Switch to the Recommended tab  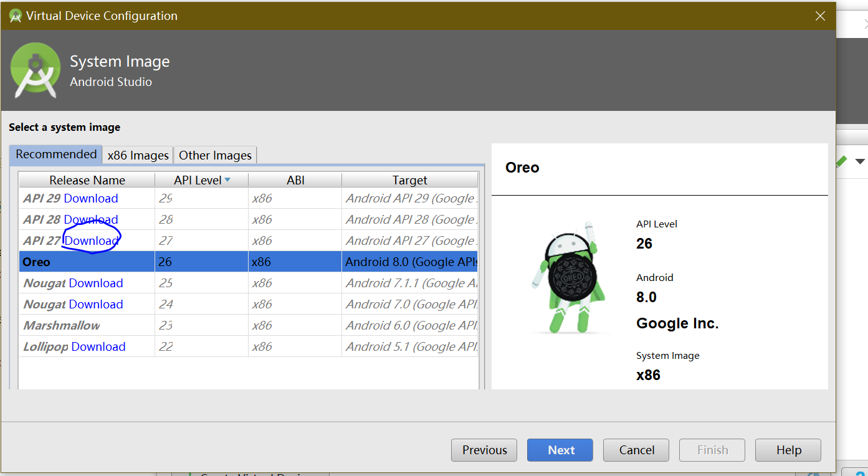pyautogui.click(x=56, y=155)
